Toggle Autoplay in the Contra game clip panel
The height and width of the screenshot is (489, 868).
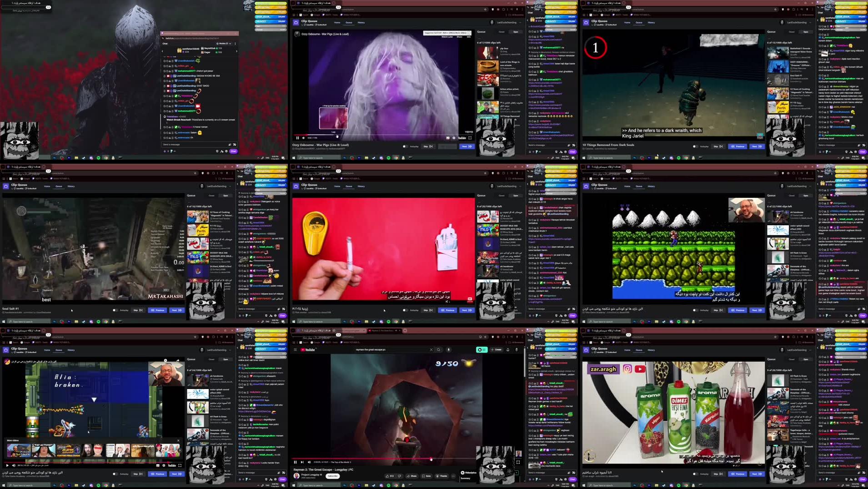[x=695, y=310]
